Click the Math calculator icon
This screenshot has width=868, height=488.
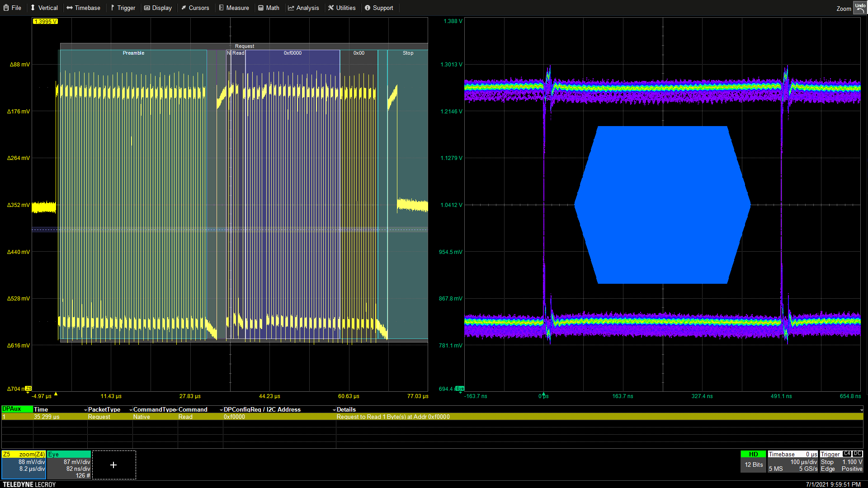tap(261, 8)
